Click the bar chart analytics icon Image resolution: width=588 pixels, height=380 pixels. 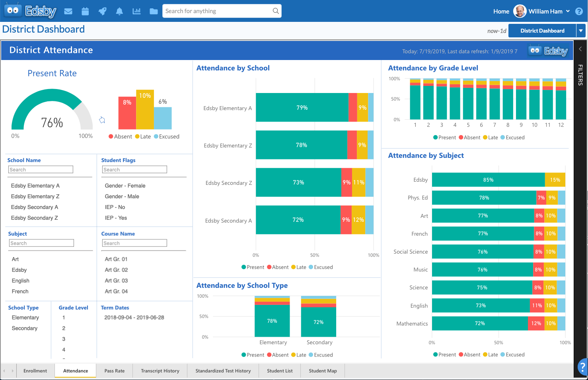pos(136,12)
